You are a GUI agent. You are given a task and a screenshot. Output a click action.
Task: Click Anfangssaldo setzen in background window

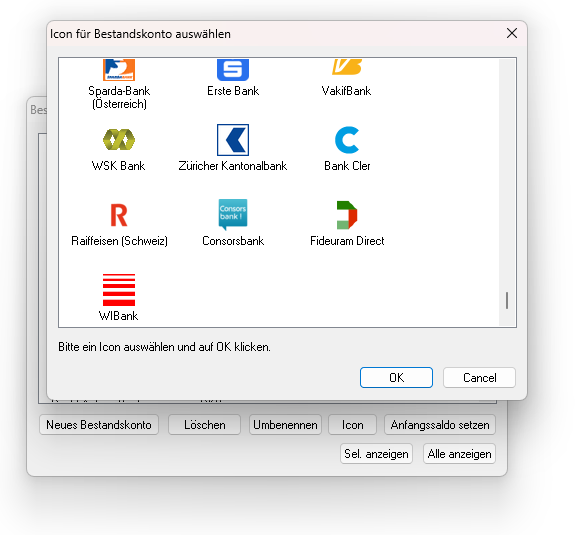[440, 425]
